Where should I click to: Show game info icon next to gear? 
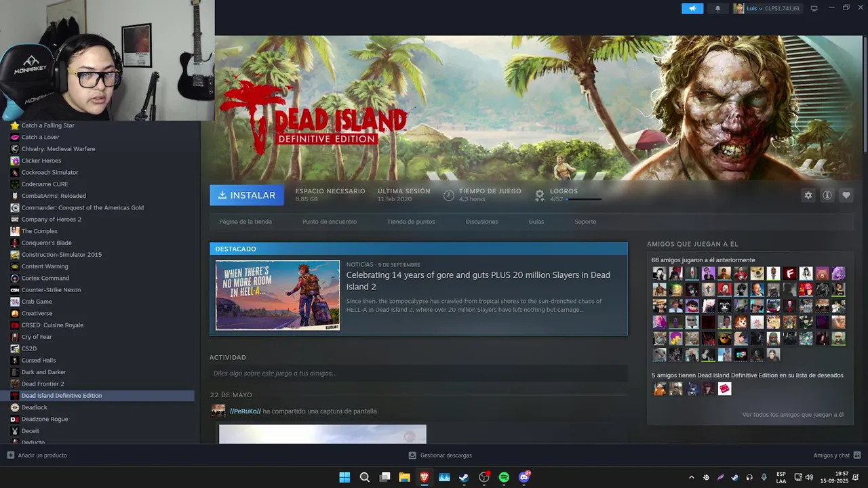pos(827,195)
